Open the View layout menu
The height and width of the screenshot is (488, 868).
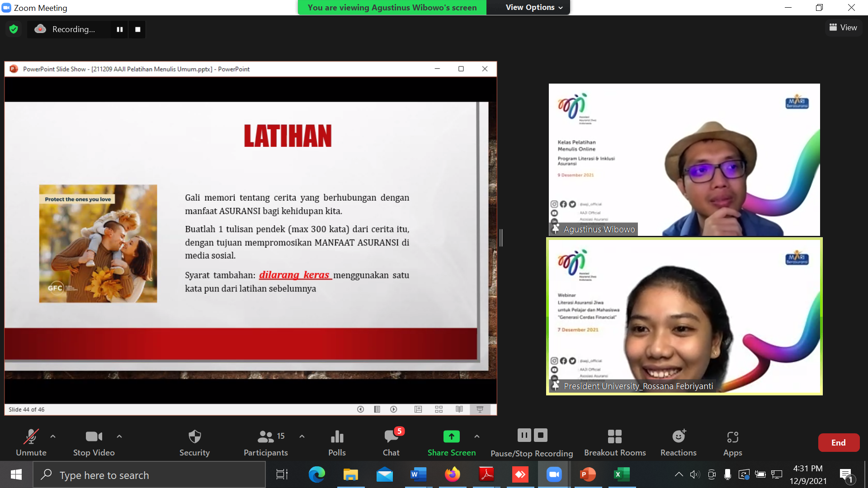coord(843,28)
